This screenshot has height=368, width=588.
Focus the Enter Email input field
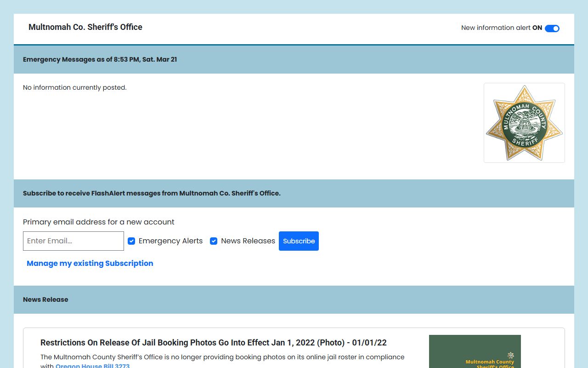[73, 241]
